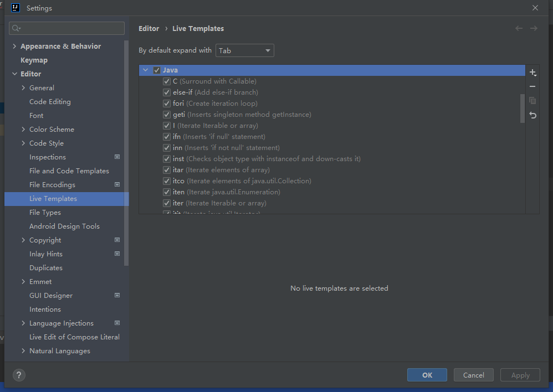Open the Keymap settings page
The height and width of the screenshot is (392, 553).
pyautogui.click(x=34, y=60)
